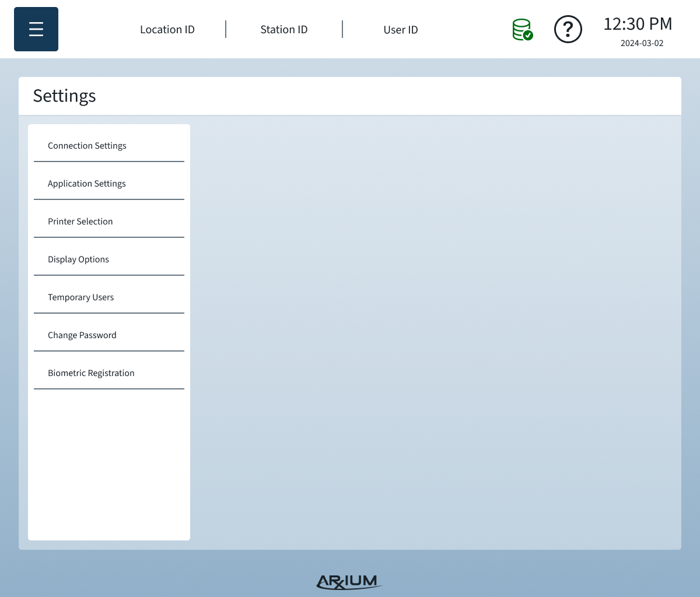This screenshot has width=700, height=597.
Task: Open the hamburger main menu
Action: pos(36,29)
